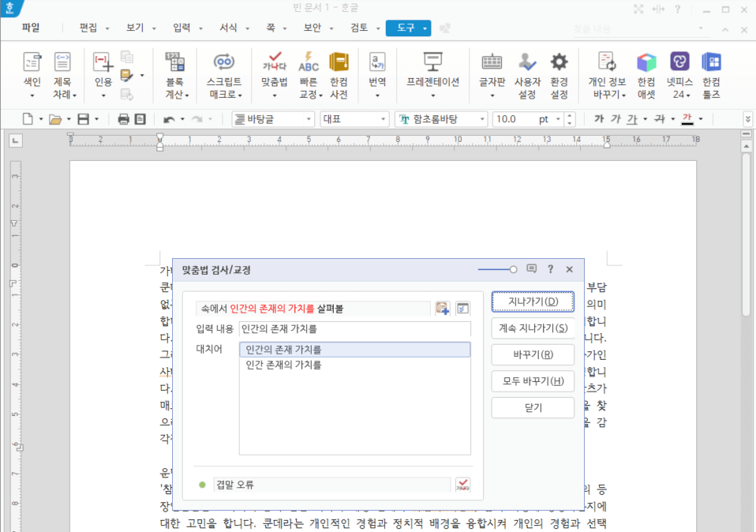The width and height of the screenshot is (756, 532).
Task: Open 사용자 설정 customization
Action: [527, 74]
